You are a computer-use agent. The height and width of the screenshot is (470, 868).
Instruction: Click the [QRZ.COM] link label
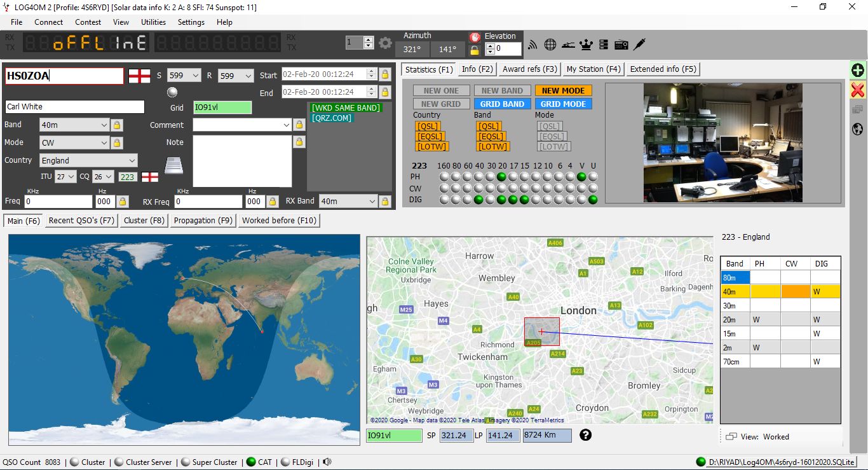pyautogui.click(x=331, y=118)
